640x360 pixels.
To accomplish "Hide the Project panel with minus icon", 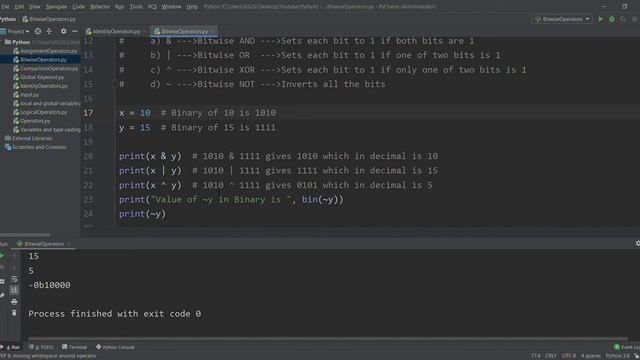I will pyautogui.click(x=75, y=31).
